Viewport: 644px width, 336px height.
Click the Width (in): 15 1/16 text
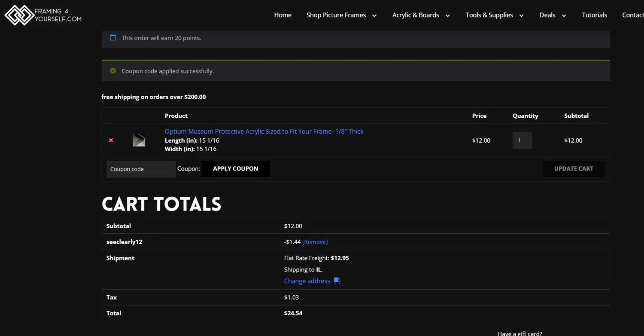191,149
